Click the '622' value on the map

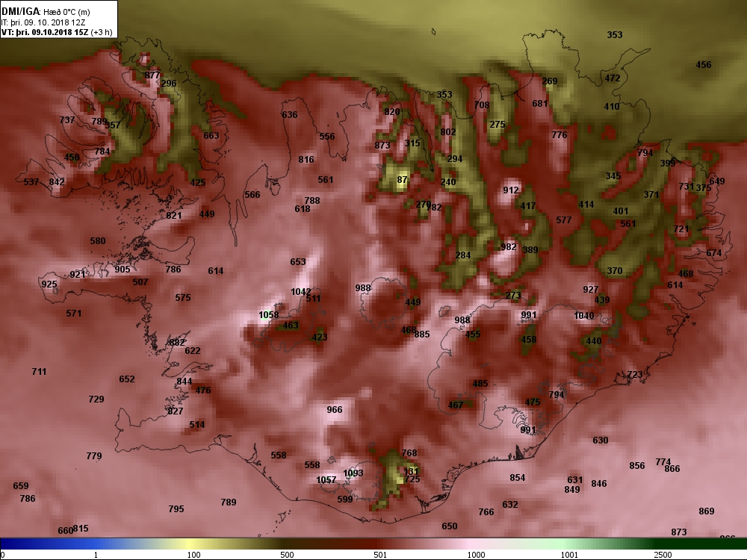click(193, 351)
